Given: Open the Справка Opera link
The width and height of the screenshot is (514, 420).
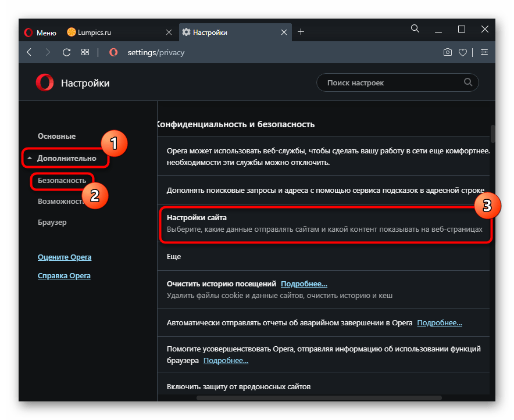Looking at the screenshot, I should tap(64, 276).
